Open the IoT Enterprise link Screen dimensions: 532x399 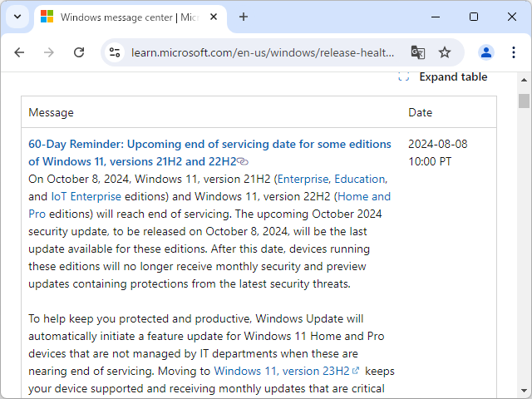coord(86,197)
